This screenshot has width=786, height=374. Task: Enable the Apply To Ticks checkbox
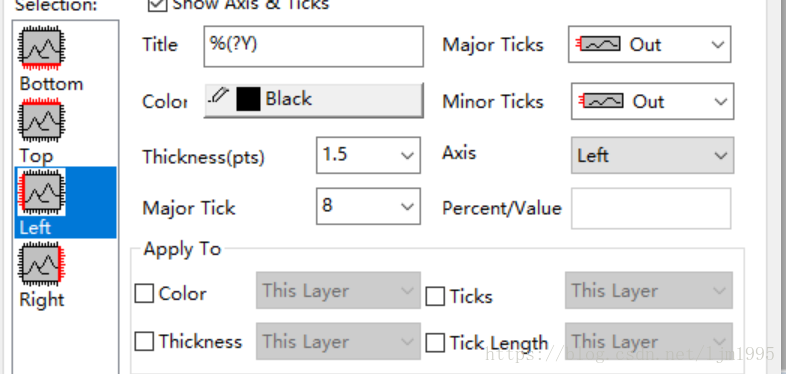click(435, 296)
